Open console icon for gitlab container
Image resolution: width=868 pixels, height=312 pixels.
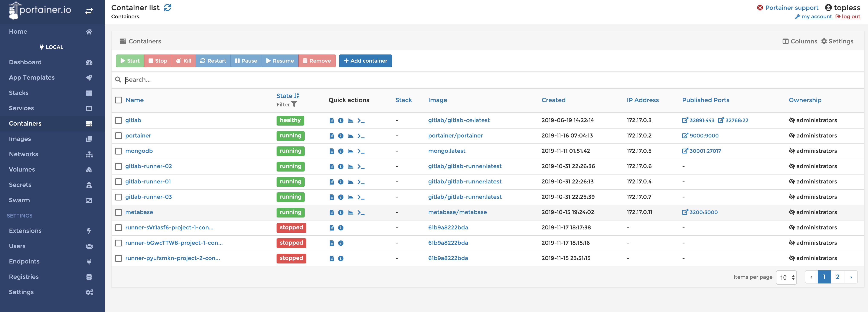[x=361, y=120]
